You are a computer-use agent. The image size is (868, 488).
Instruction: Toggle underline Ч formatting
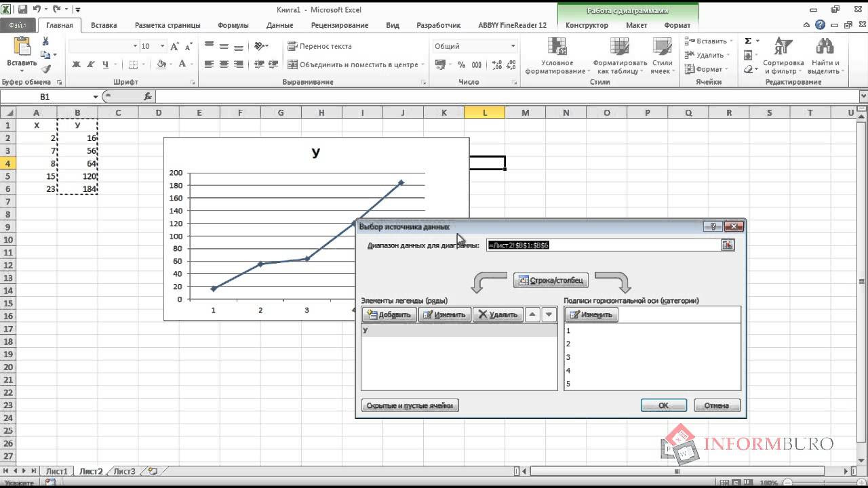pyautogui.click(x=105, y=64)
